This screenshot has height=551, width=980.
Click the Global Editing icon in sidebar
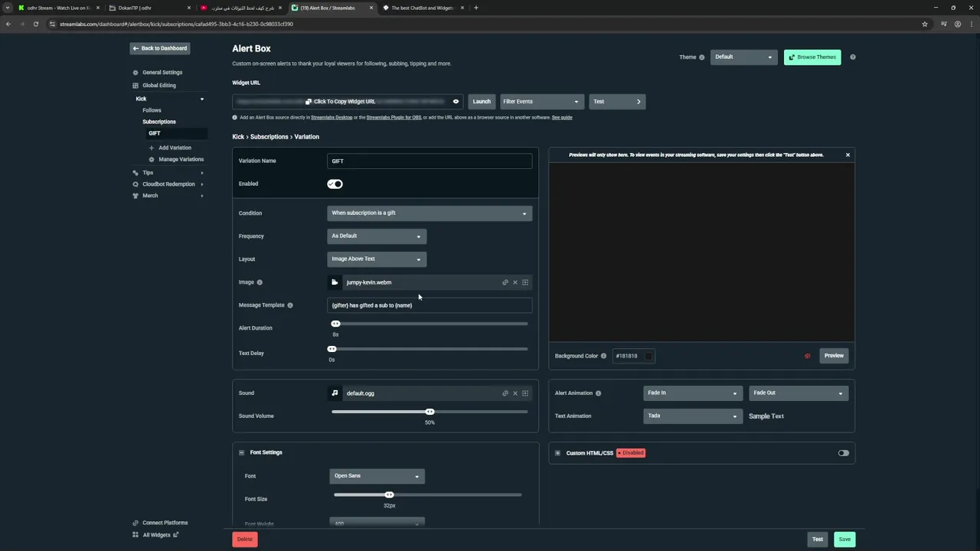click(x=136, y=86)
